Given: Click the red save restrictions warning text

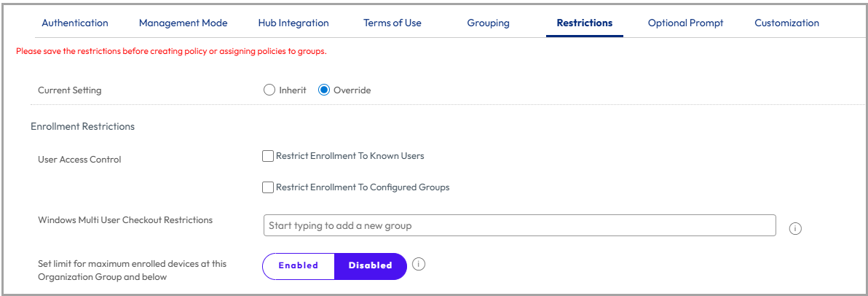Looking at the screenshot, I should 171,52.
